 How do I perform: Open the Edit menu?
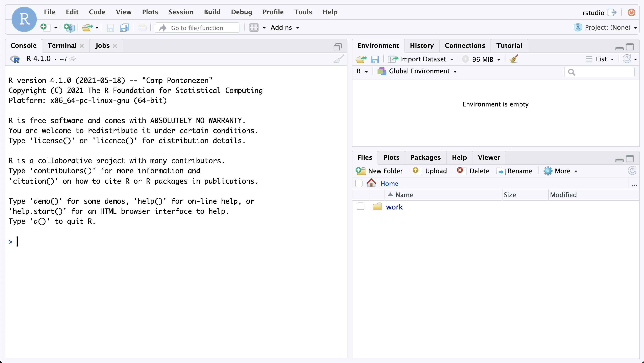coord(72,12)
